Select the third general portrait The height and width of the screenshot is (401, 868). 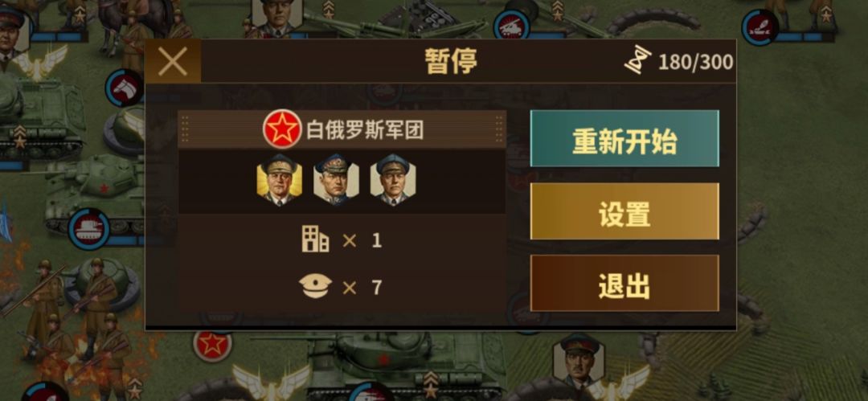(393, 180)
